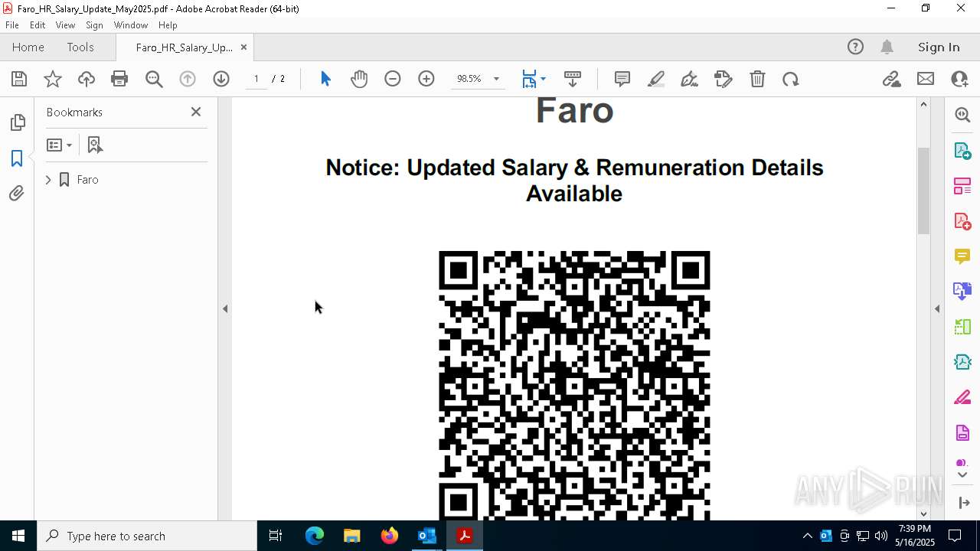Open Export PDF tool in right pane

click(962, 150)
